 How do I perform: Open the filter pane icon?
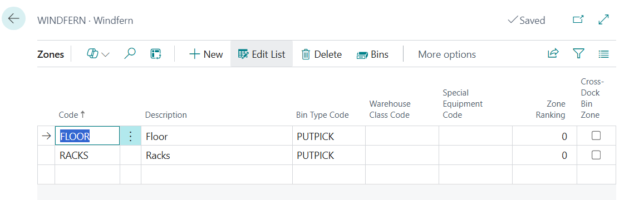point(579,54)
